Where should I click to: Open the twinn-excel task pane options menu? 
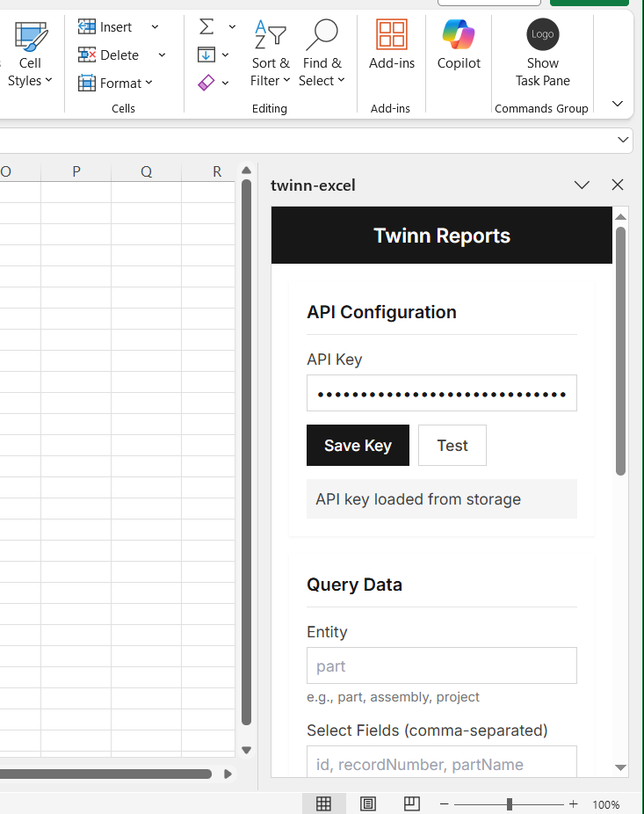(582, 185)
